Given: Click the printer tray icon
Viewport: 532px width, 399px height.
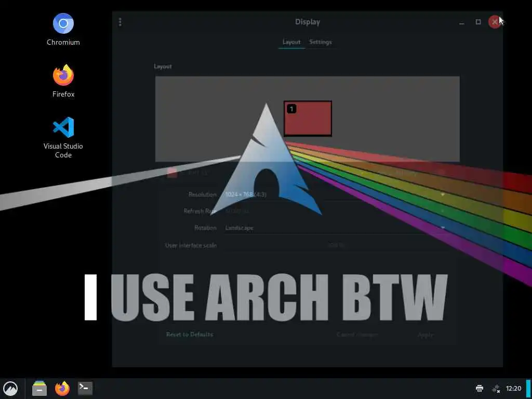Looking at the screenshot, I should 480,389.
